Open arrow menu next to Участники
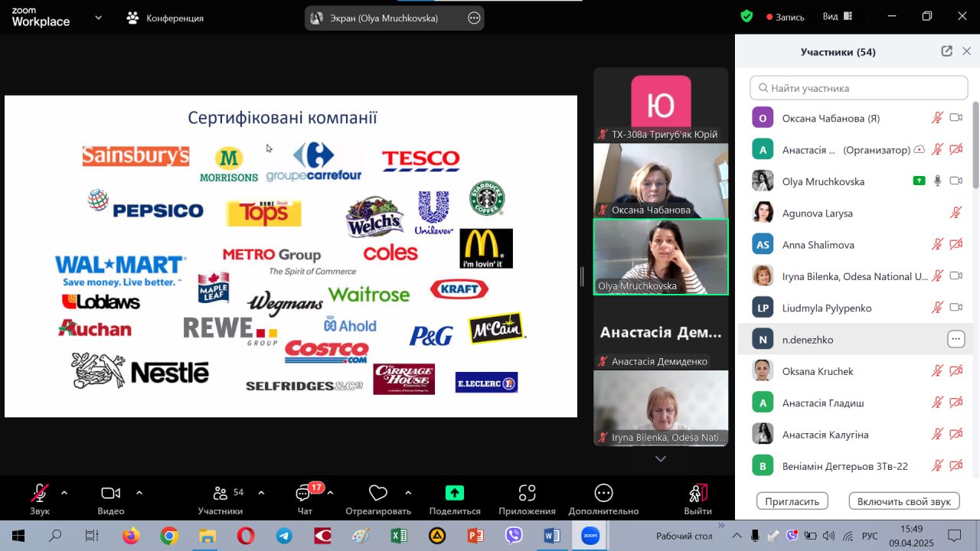 [x=261, y=493]
